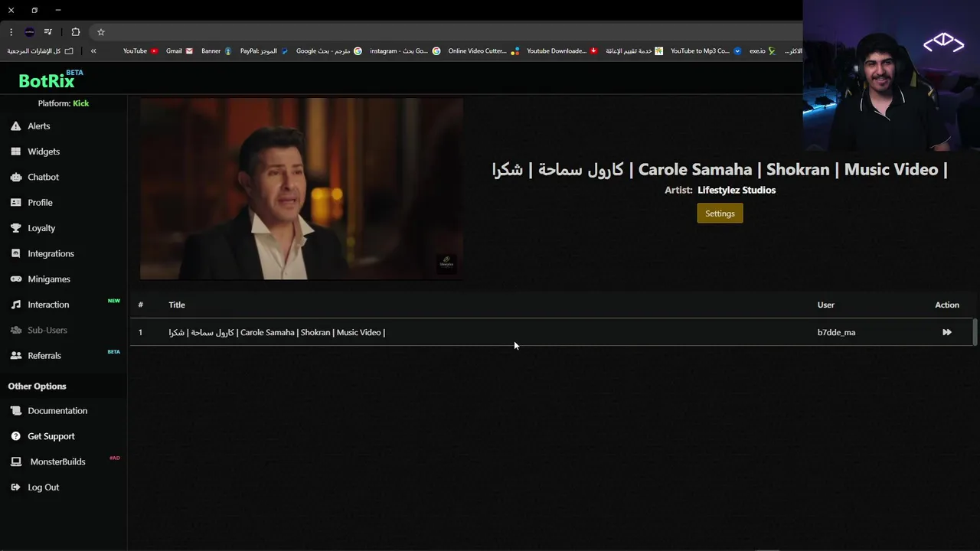Click the Minigames gamepad icon

coord(15,279)
